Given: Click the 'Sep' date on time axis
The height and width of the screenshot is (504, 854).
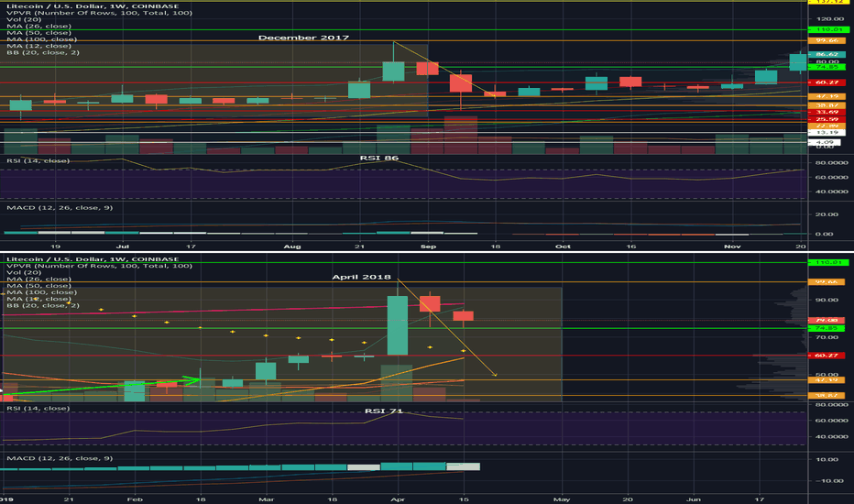Looking at the screenshot, I should [428, 247].
